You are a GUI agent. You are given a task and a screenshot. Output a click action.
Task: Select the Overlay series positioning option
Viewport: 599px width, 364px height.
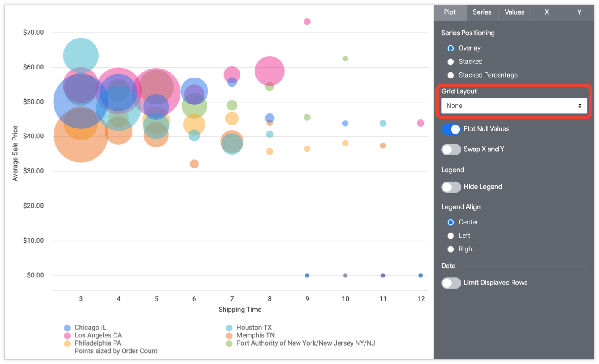pos(450,48)
